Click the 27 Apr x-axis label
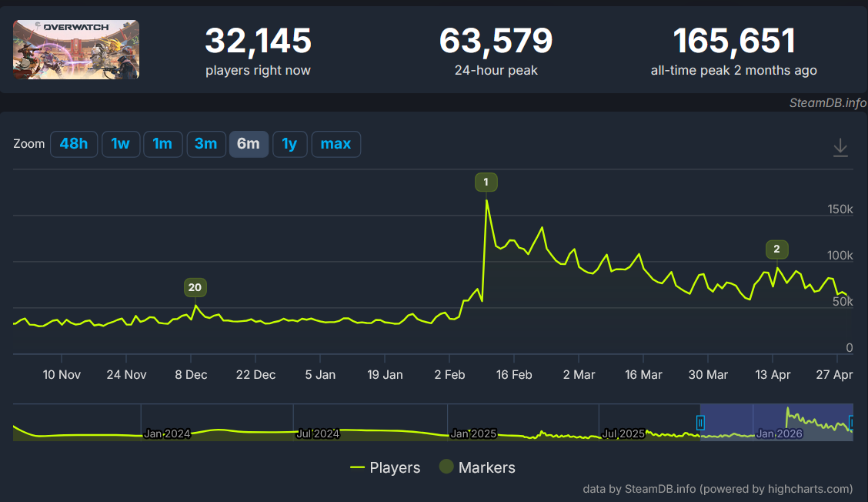Image resolution: width=868 pixels, height=502 pixels. [834, 374]
